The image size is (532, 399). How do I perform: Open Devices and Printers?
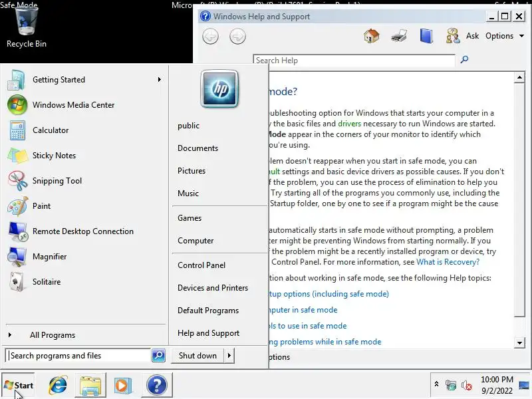tap(213, 288)
